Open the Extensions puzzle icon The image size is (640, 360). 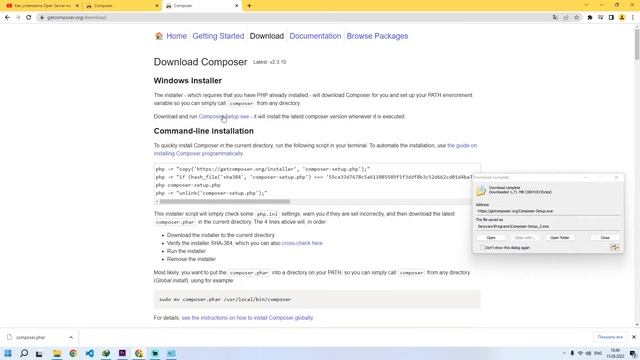click(x=590, y=18)
